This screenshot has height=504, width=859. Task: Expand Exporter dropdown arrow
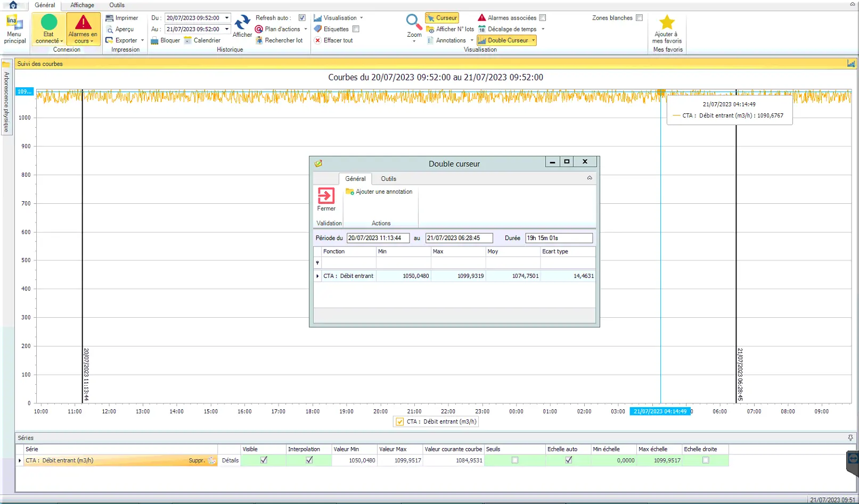click(x=143, y=40)
